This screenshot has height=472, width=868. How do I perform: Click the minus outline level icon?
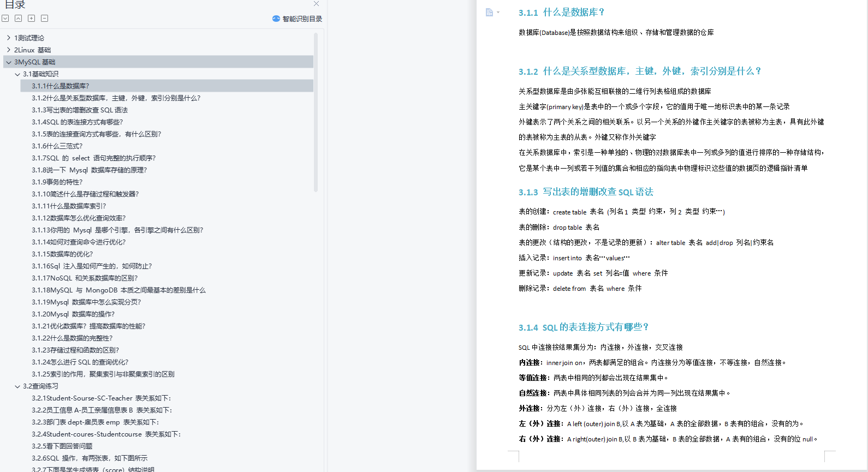(45, 19)
